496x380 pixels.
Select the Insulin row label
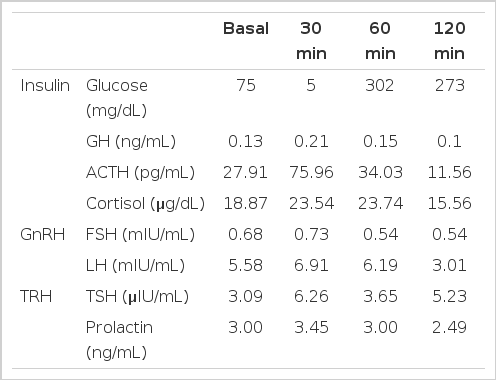[x=45, y=86]
